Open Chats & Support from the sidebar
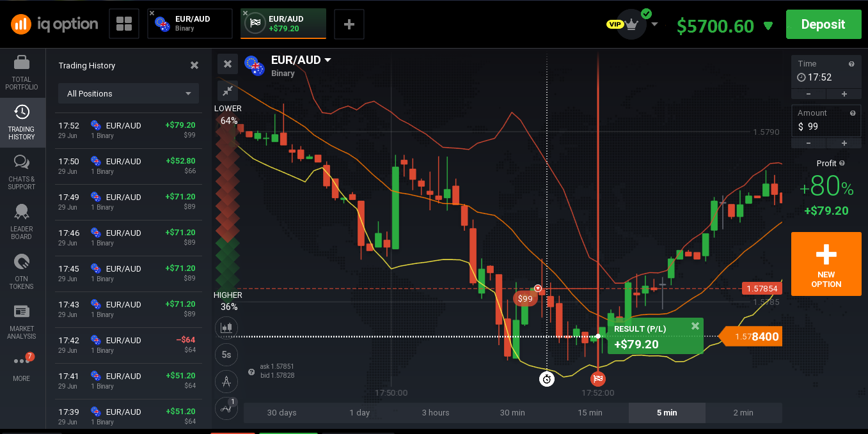The height and width of the screenshot is (434, 868). tap(22, 172)
